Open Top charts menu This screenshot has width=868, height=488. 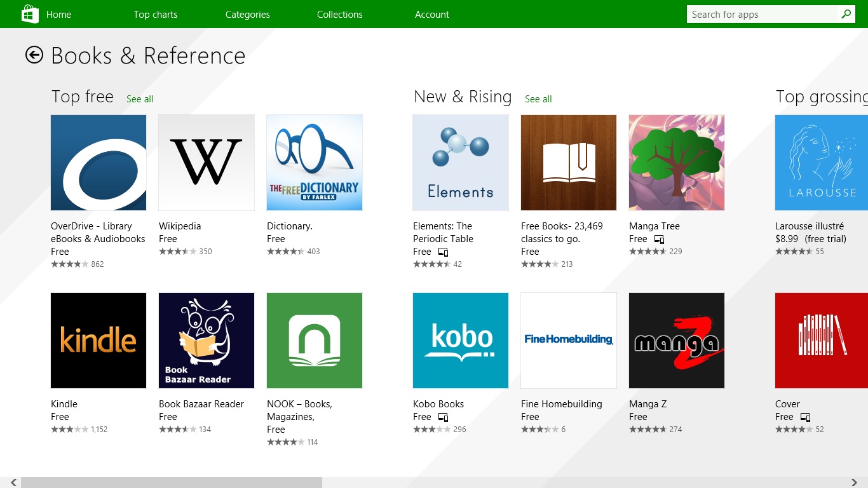click(156, 14)
